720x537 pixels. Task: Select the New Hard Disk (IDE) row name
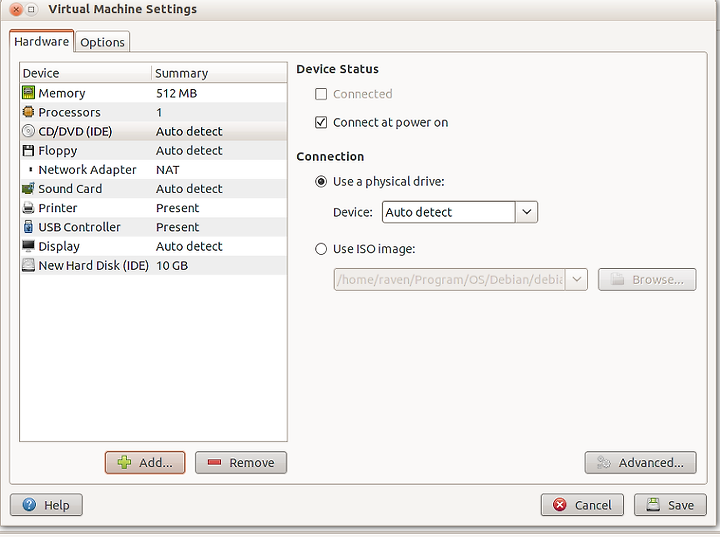coord(94,266)
